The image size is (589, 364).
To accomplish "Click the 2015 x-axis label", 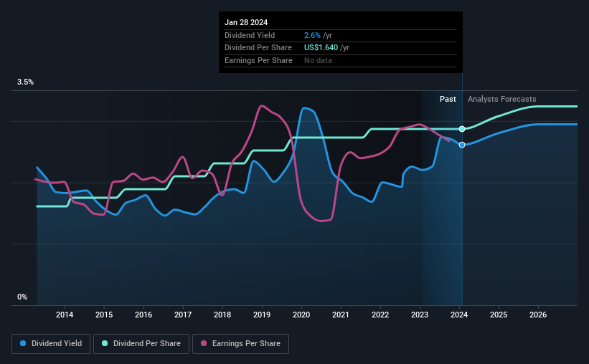I will click(104, 315).
